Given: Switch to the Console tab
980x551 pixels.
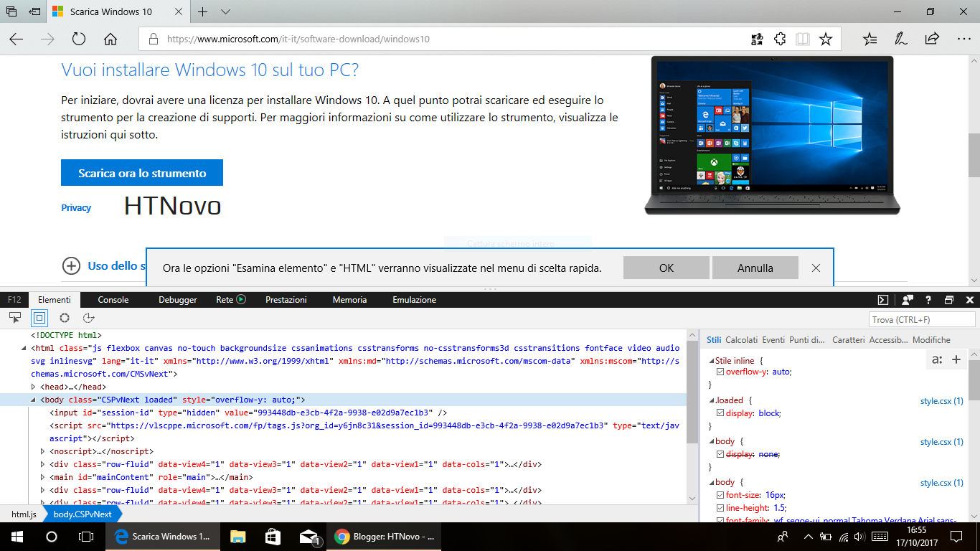Looking at the screenshot, I should coord(113,300).
